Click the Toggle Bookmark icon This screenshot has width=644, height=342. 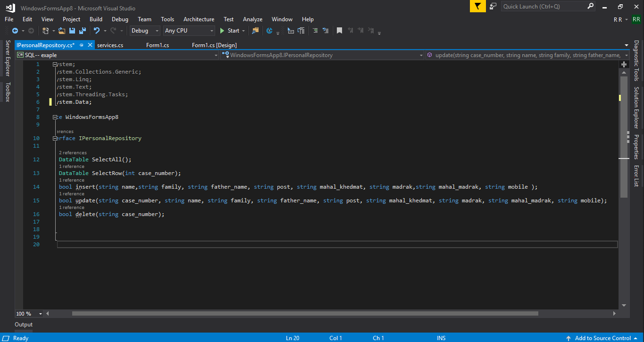pos(339,31)
